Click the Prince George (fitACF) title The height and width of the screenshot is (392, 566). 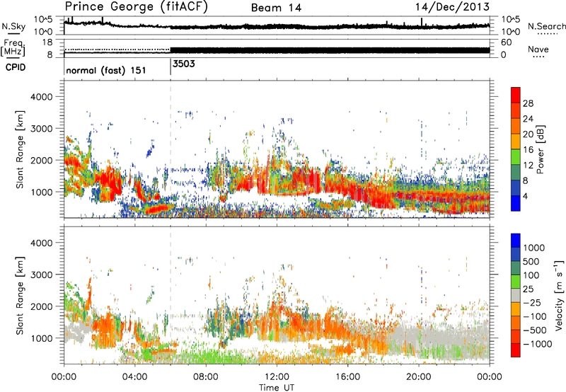pos(136,7)
